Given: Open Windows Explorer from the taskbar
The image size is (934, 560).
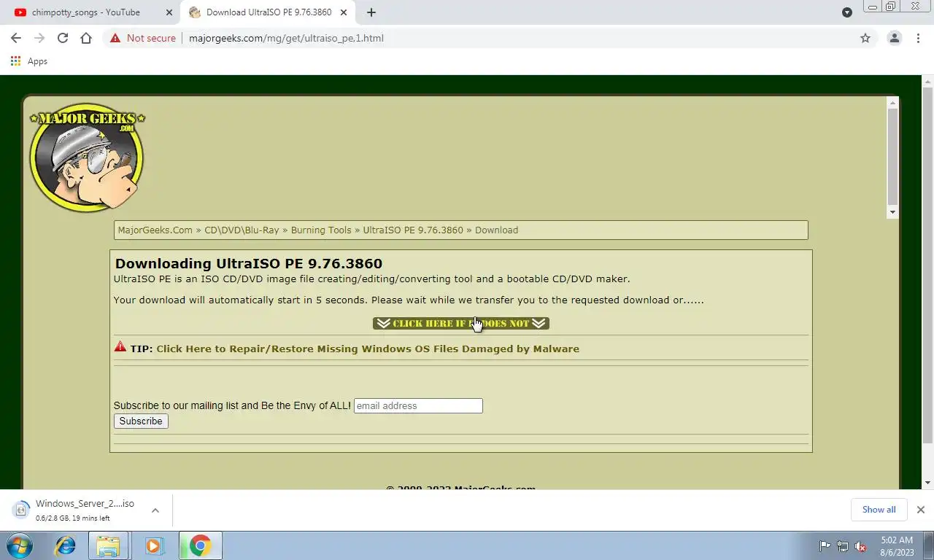Looking at the screenshot, I should click(109, 545).
